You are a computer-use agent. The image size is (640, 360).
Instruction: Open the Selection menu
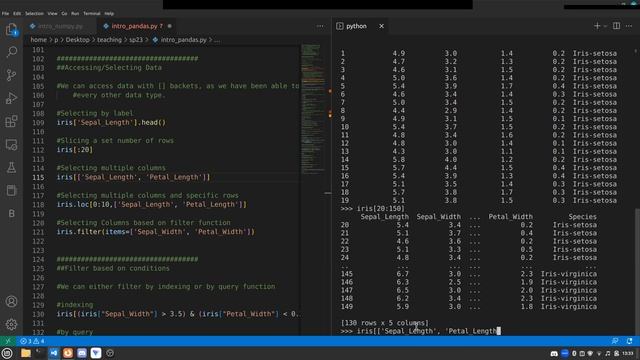pyautogui.click(x=34, y=13)
